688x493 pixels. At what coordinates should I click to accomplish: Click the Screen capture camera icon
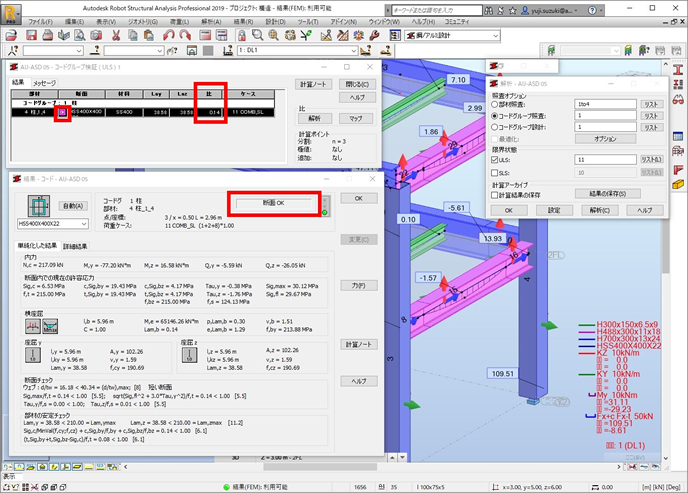[96, 36]
